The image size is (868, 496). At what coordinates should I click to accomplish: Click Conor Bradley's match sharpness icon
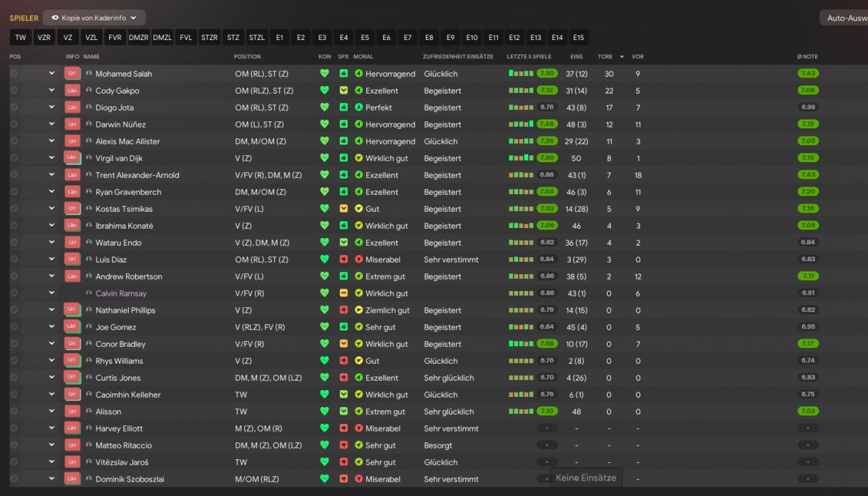344,344
